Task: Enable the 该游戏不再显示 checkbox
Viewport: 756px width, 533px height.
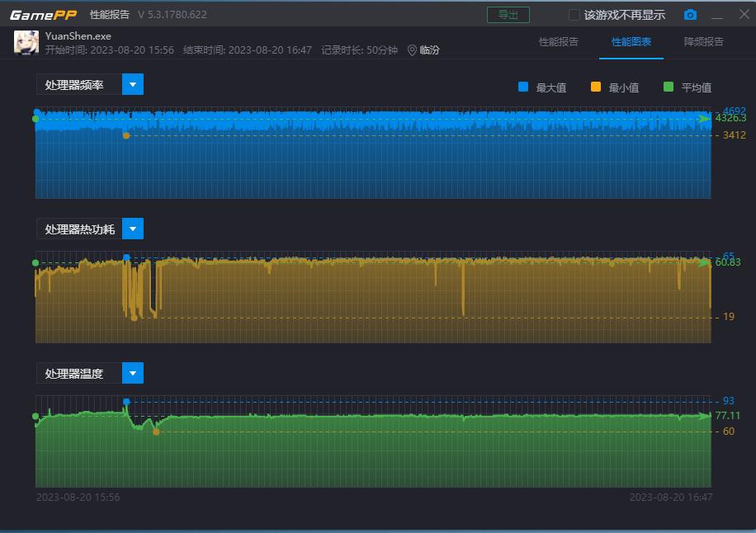Action: (574, 15)
